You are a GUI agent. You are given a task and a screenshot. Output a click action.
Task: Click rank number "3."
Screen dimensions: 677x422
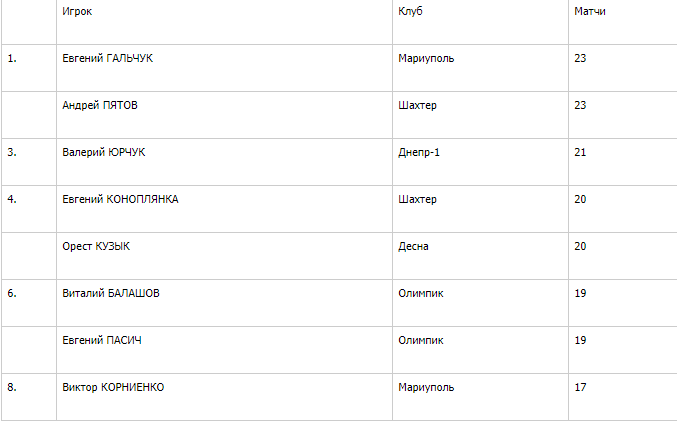[x=12, y=152]
